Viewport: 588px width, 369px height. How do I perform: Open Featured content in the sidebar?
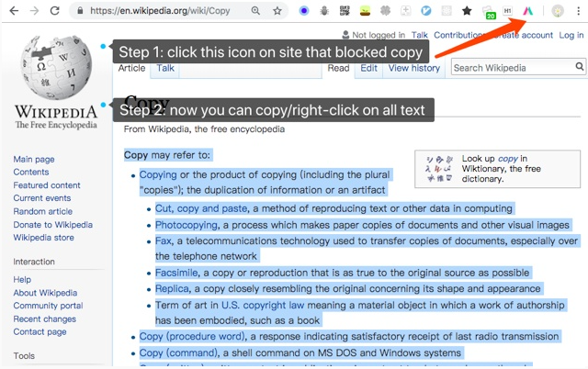(x=47, y=185)
